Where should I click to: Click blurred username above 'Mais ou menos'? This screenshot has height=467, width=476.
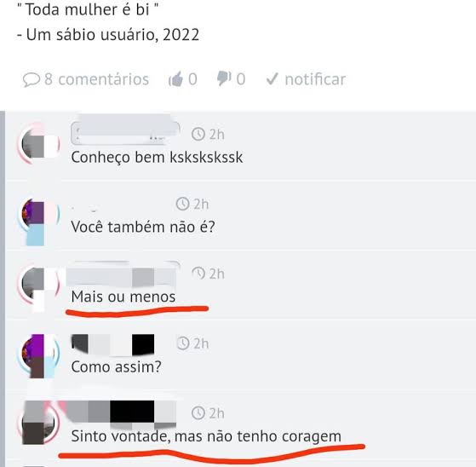tap(122, 275)
